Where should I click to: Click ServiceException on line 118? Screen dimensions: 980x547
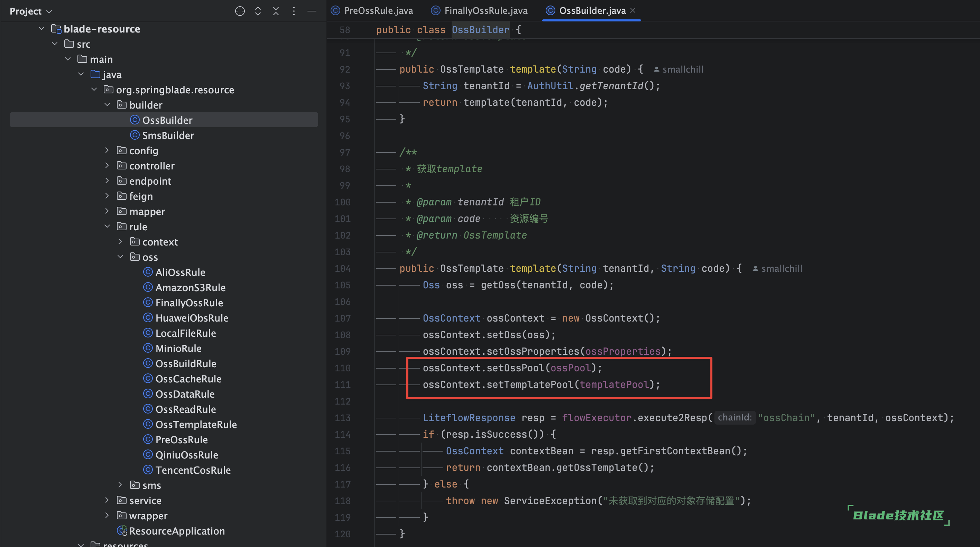(550, 501)
